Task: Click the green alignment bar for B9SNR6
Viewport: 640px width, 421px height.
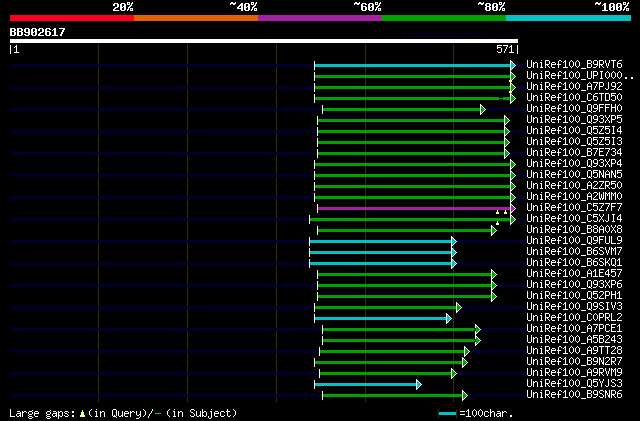Action: coord(395,396)
